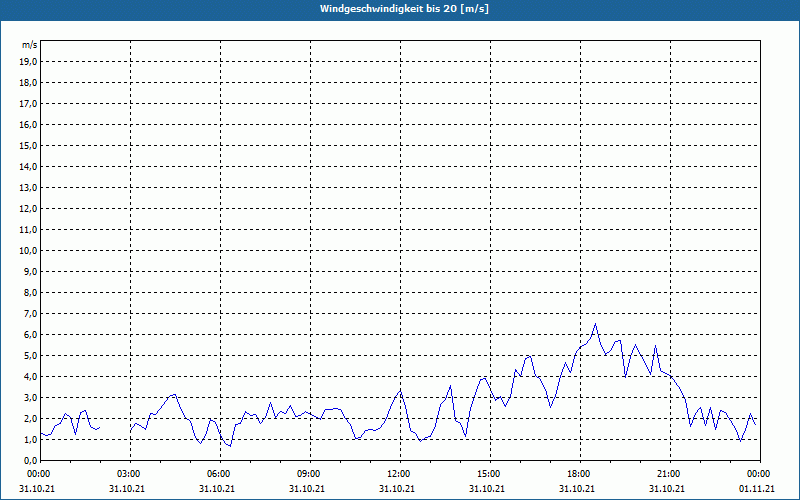Screen dimensions: 800x500
Task: Click the '00:00' time label above 01.11.21
Action: 758,474
